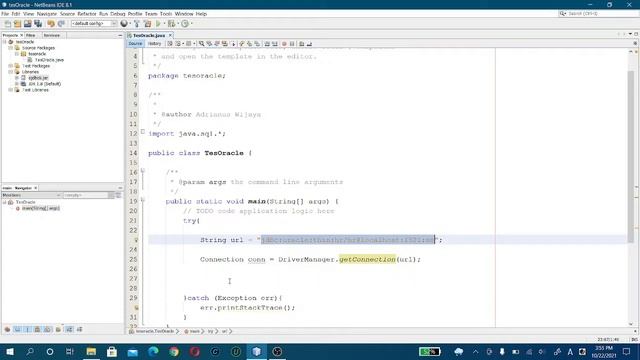Open the default config combo box

(x=94, y=24)
